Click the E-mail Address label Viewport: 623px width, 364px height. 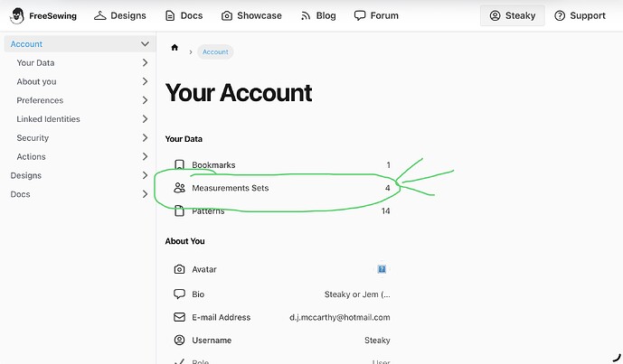coord(222,317)
